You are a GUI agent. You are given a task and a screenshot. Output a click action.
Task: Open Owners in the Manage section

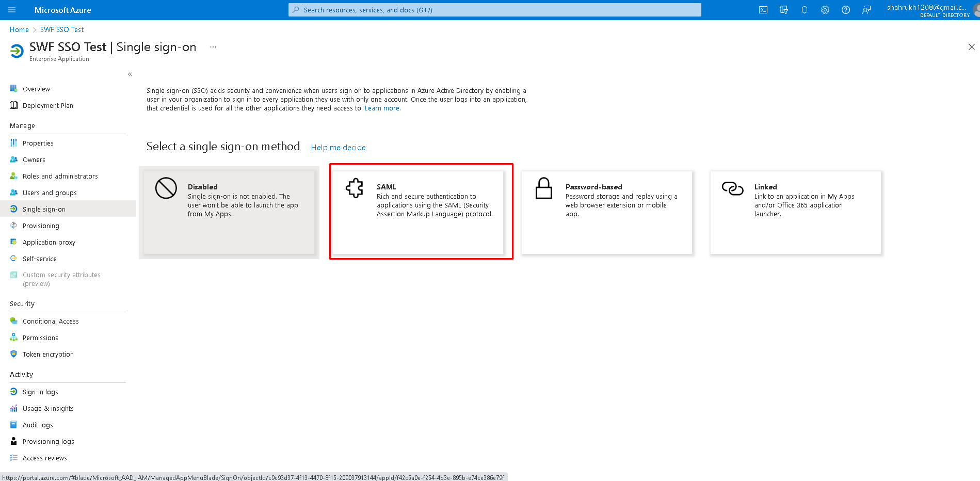[68, 159]
